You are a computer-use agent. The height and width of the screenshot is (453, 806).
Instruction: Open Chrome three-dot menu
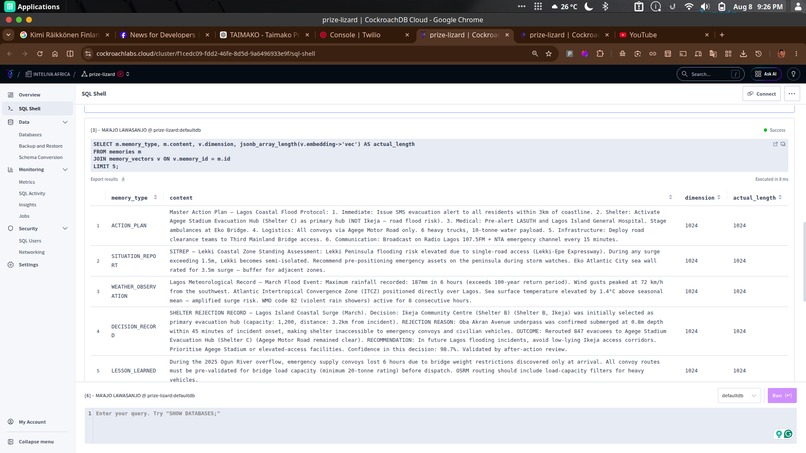coord(796,53)
